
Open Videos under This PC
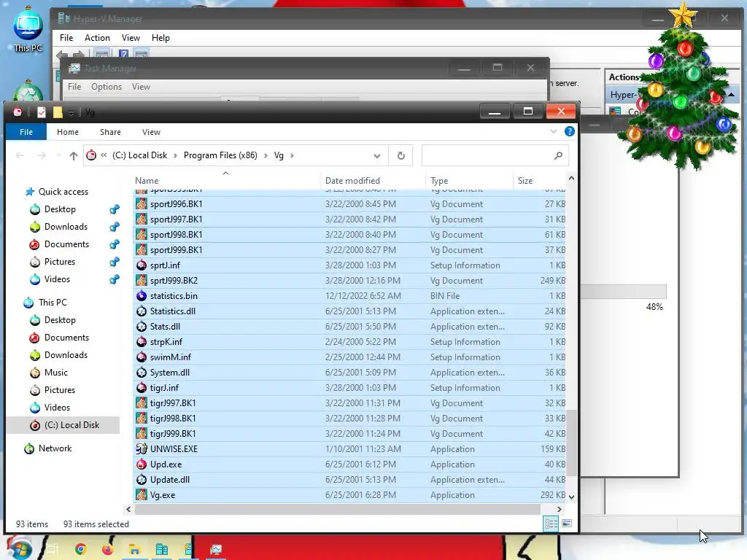coord(57,407)
